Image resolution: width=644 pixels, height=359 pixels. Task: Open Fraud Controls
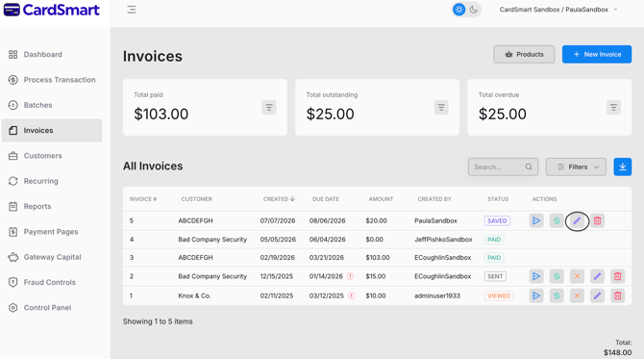[x=52, y=282]
